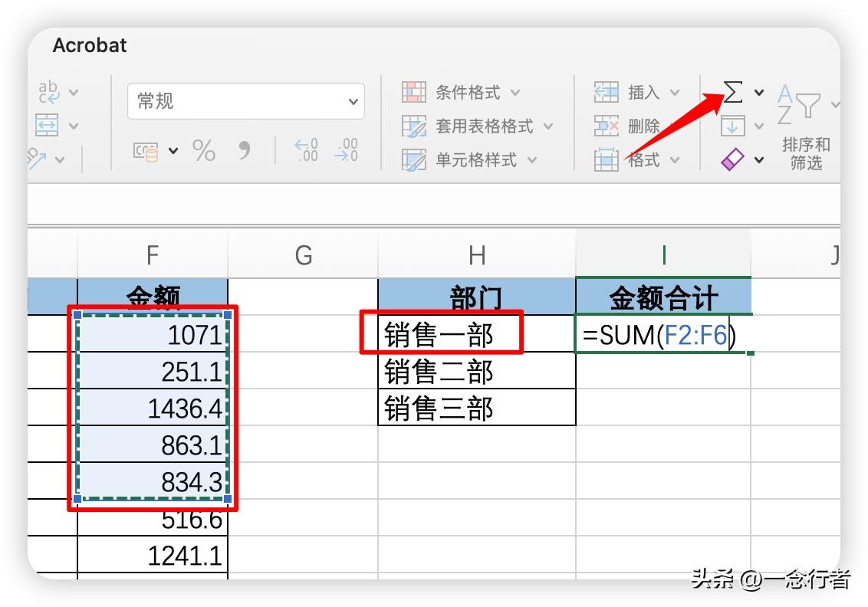This screenshot has height=607, width=868.
Task: Click the fill down icon
Action: pos(733,126)
